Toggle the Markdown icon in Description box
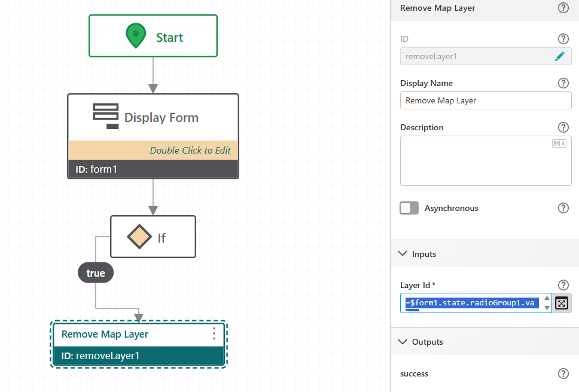The height and width of the screenshot is (392, 579). pos(559,143)
